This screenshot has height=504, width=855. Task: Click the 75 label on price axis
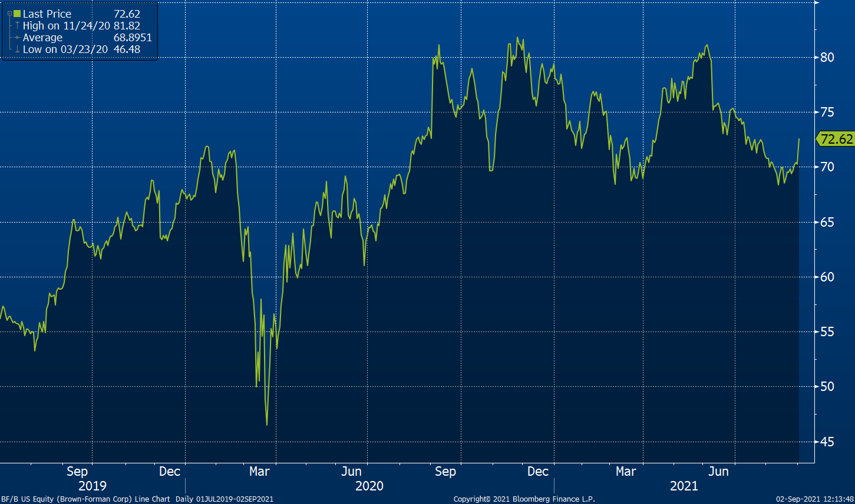[x=827, y=112]
